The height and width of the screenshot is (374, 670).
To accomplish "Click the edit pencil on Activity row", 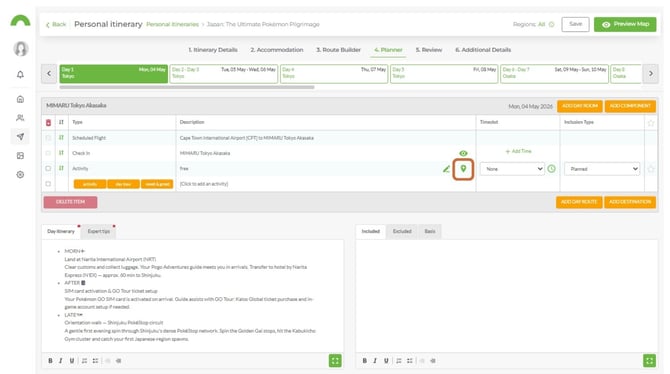I will tap(446, 169).
